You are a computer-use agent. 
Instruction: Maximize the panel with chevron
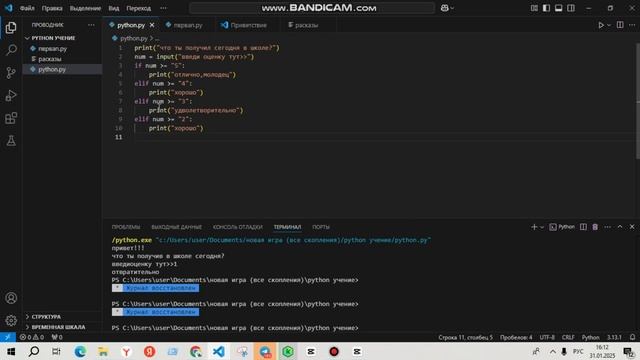pyautogui.click(x=620, y=227)
